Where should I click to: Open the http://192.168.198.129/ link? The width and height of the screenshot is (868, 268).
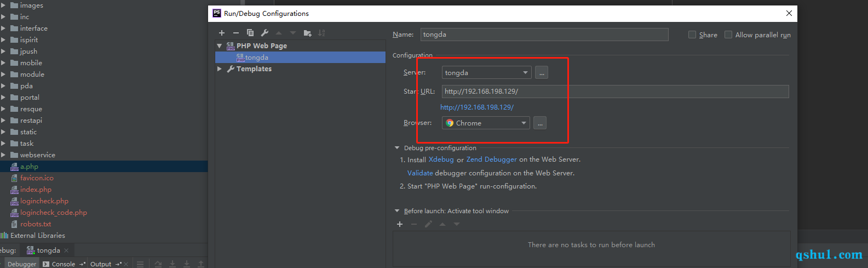pyautogui.click(x=477, y=107)
